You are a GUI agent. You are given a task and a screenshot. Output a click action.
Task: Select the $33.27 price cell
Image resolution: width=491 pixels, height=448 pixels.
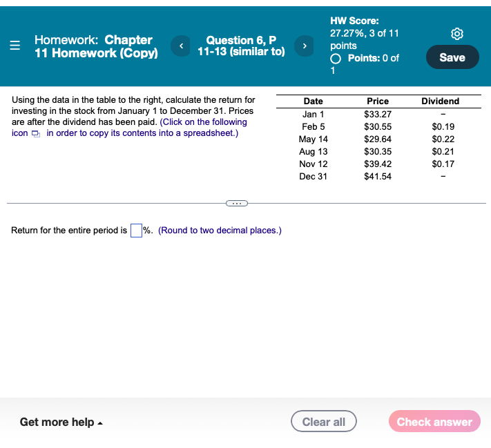tap(378, 115)
